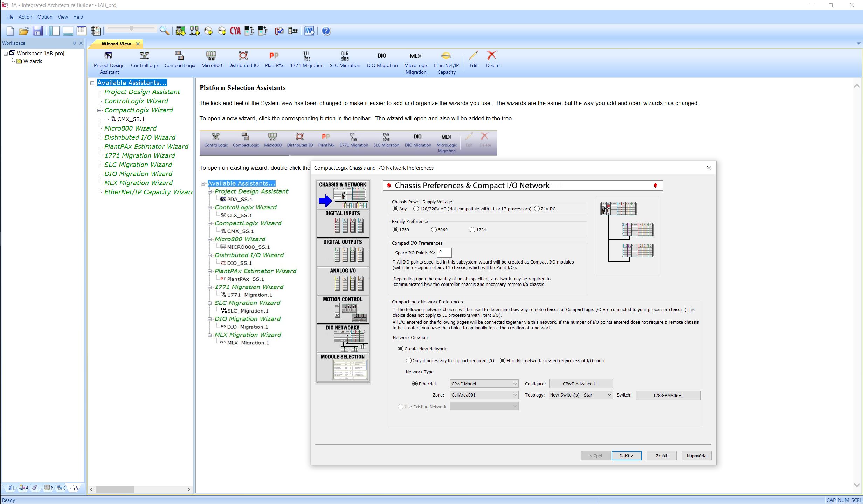
Task: Open a project with the folder icon
Action: (23, 31)
